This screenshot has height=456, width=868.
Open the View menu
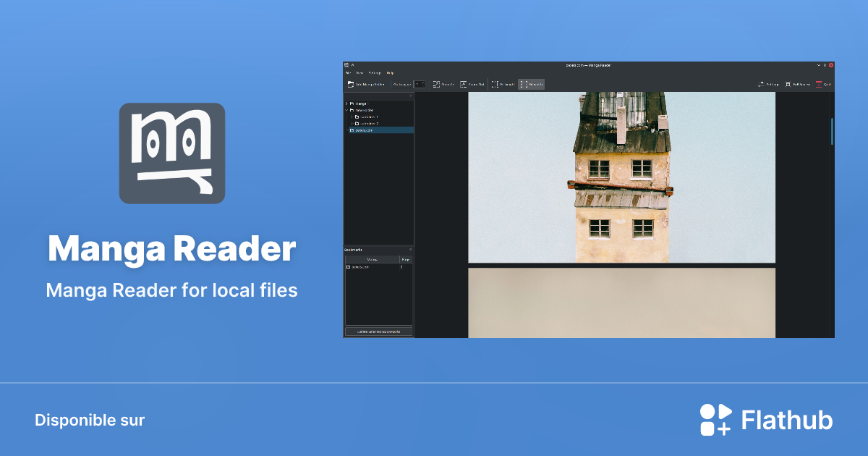[x=358, y=74]
